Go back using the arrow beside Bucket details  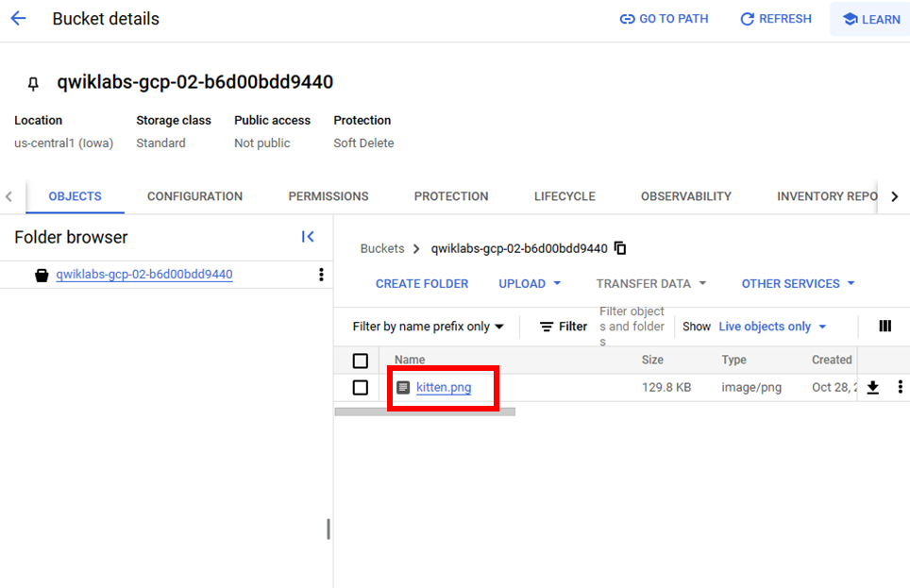[x=19, y=19]
